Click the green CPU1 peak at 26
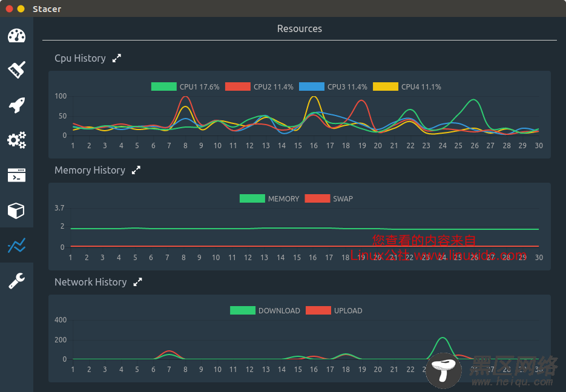Image resolution: width=566 pixels, height=392 pixels. [473, 100]
